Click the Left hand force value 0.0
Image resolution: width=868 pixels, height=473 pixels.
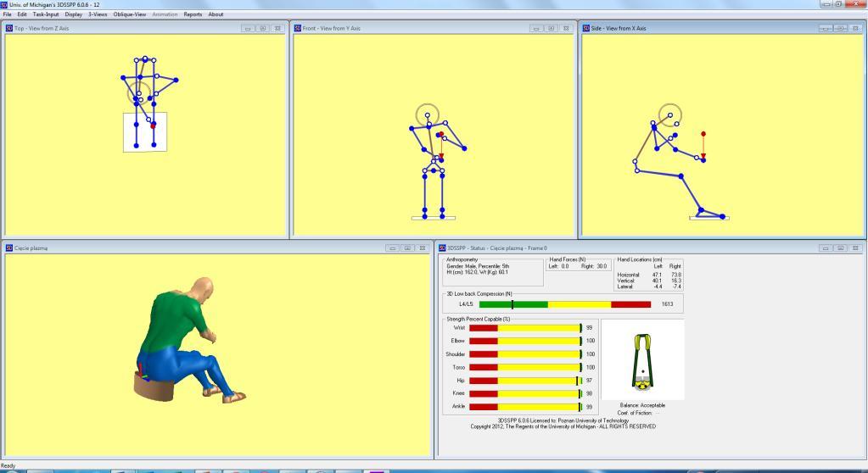[564, 266]
